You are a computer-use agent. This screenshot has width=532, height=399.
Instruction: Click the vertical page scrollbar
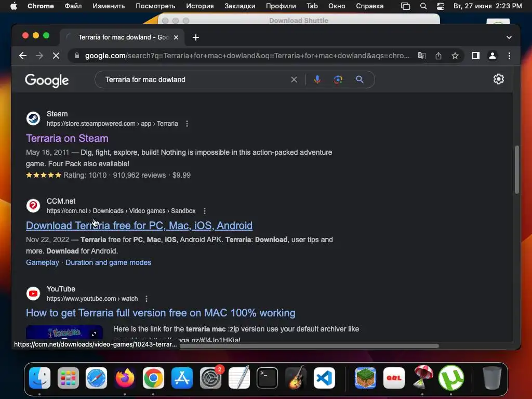pos(517,170)
